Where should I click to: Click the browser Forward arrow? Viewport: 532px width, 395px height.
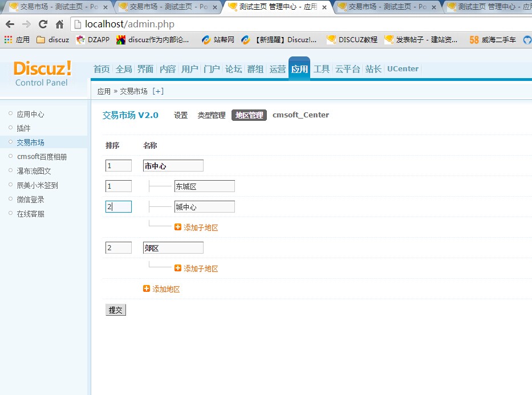[x=26, y=24]
